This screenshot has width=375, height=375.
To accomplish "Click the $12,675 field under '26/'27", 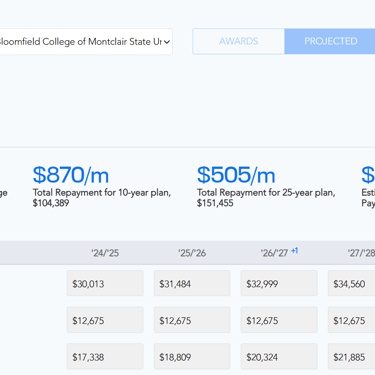I will [279, 320].
